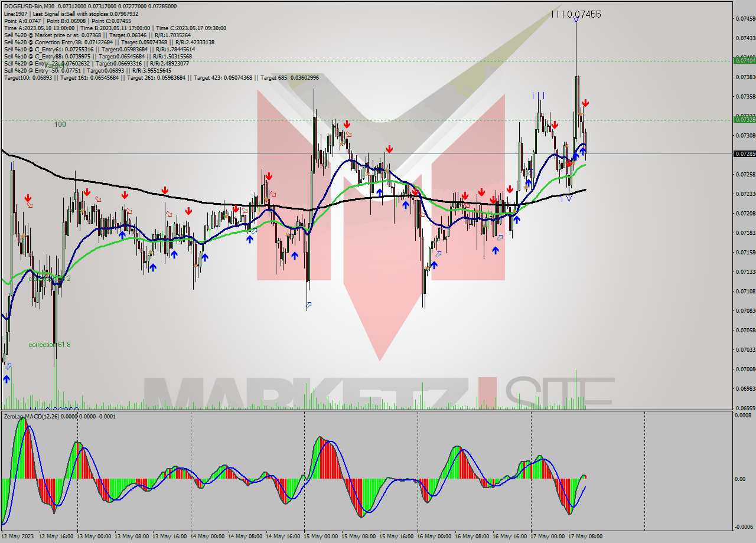Click the green 100 level label
The width and height of the screenshot is (756, 543).
(x=60, y=125)
